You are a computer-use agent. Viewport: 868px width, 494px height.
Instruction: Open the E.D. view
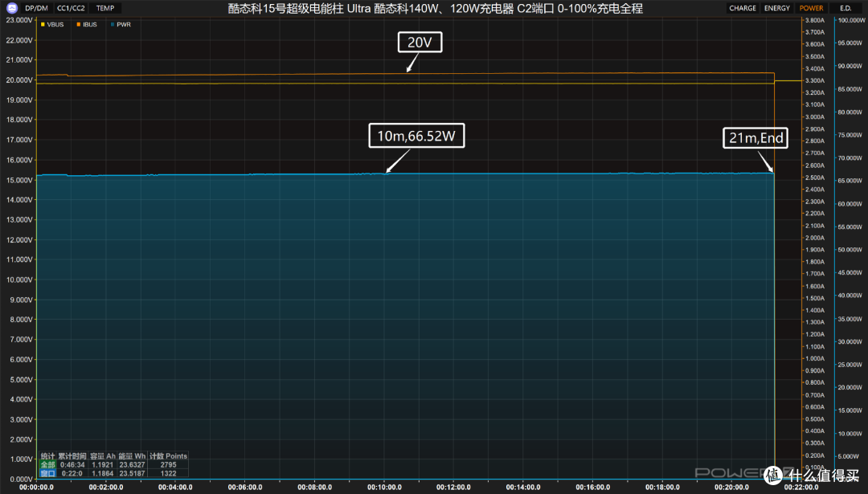(845, 8)
